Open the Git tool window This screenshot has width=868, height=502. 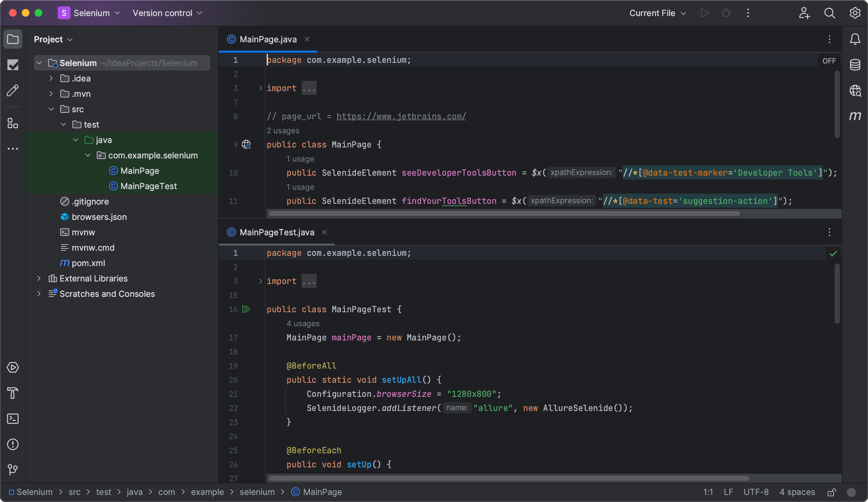(13, 469)
